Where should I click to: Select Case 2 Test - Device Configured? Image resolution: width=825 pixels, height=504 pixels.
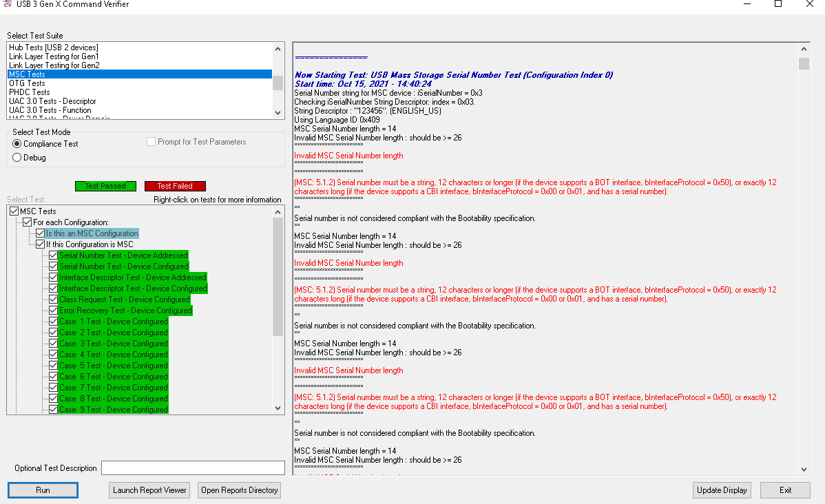(113, 333)
